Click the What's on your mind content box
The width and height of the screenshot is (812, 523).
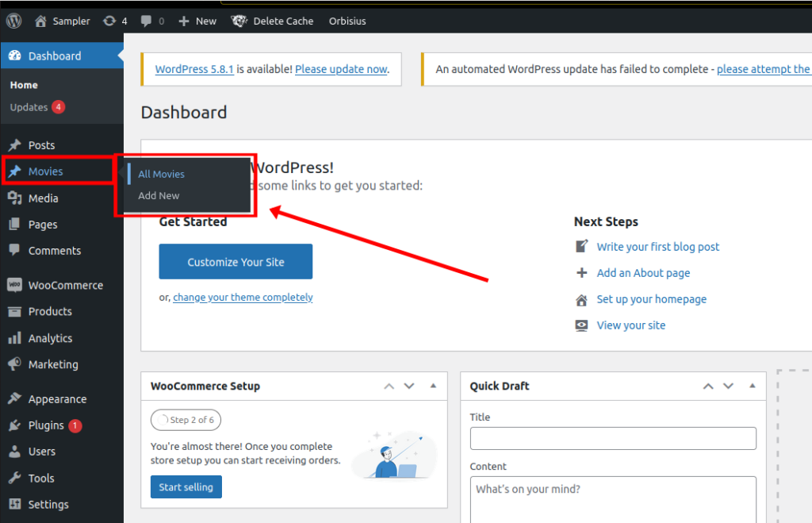point(613,500)
